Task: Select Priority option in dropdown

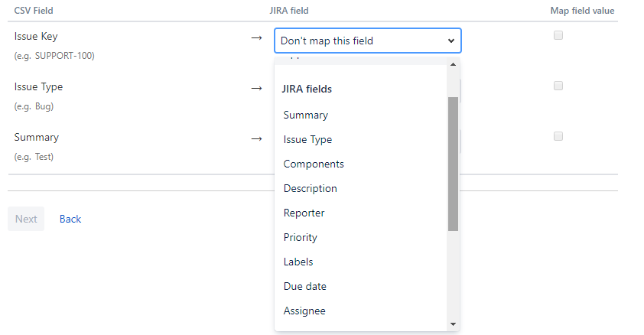Action: (x=301, y=237)
